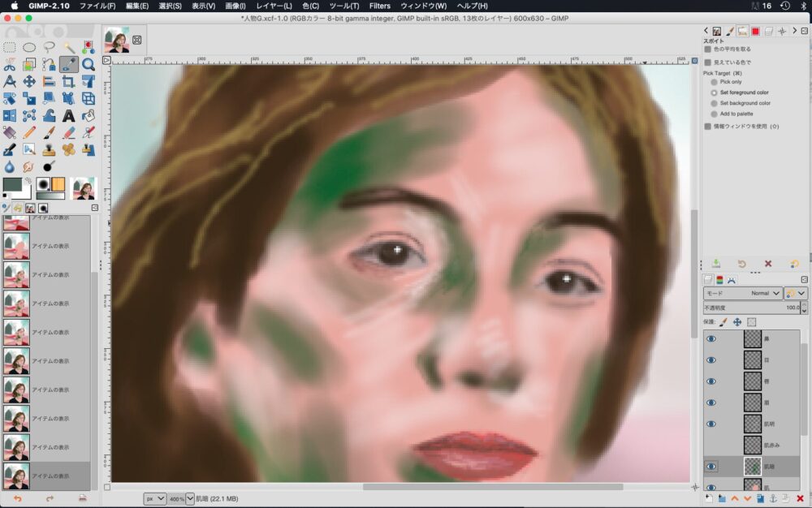Select the Text tool
812x508 pixels.
coord(69,115)
